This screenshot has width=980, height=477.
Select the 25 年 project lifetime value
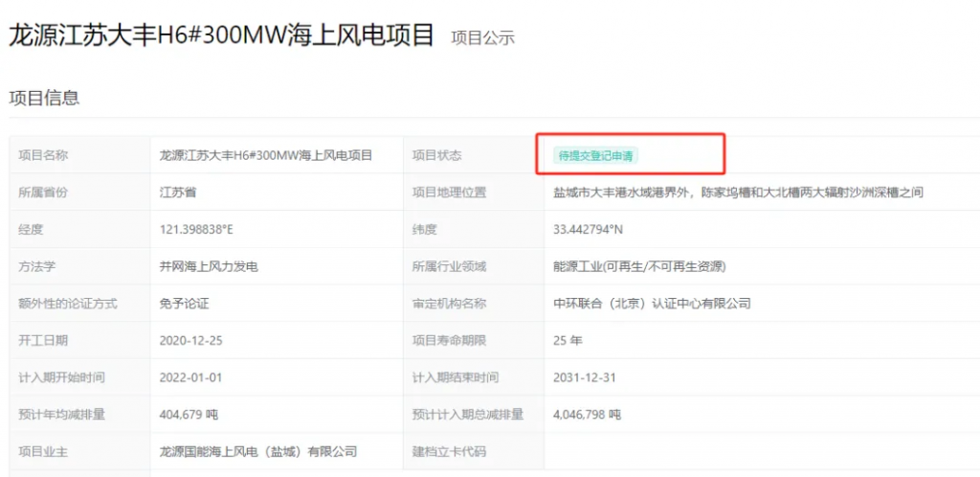[x=568, y=340]
